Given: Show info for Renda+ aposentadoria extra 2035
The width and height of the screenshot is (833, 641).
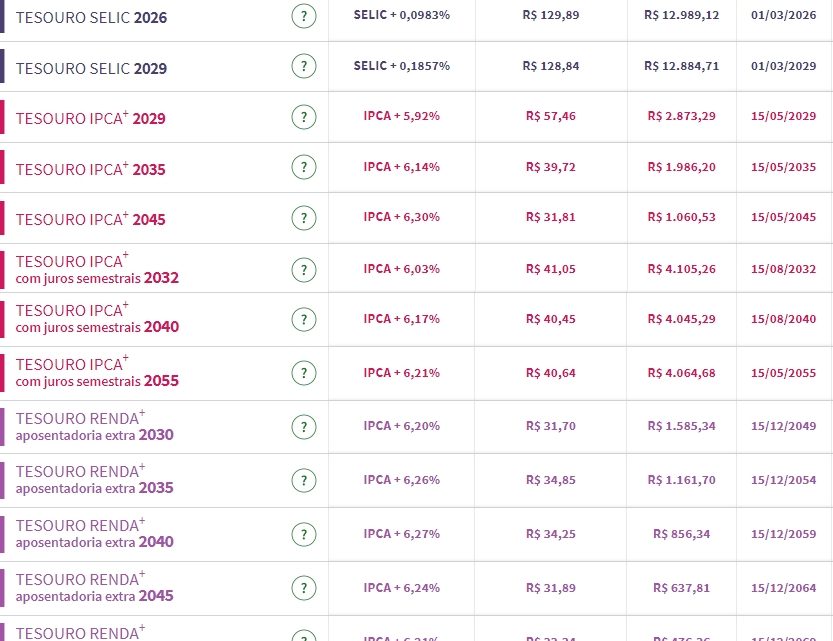Looking at the screenshot, I should [x=304, y=481].
